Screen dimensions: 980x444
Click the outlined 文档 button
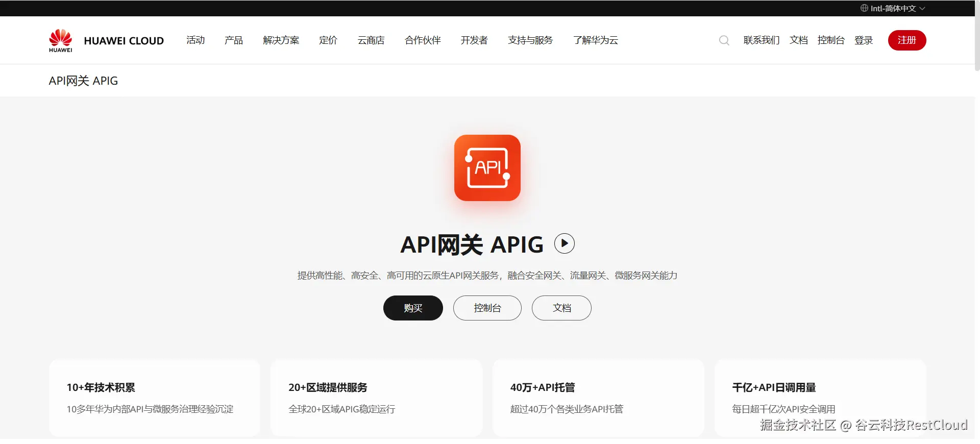point(561,308)
